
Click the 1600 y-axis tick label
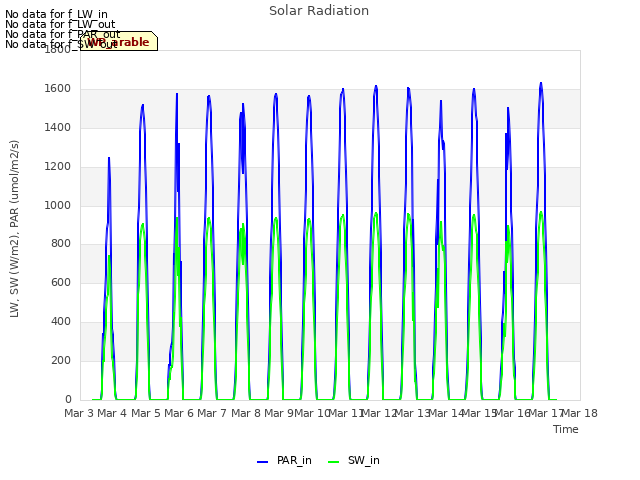coord(58,89)
